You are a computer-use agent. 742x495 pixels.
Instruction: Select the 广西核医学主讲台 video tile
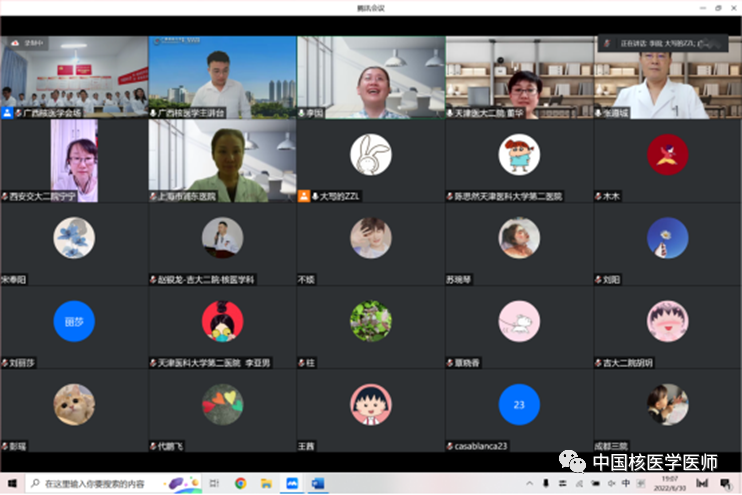pos(222,77)
